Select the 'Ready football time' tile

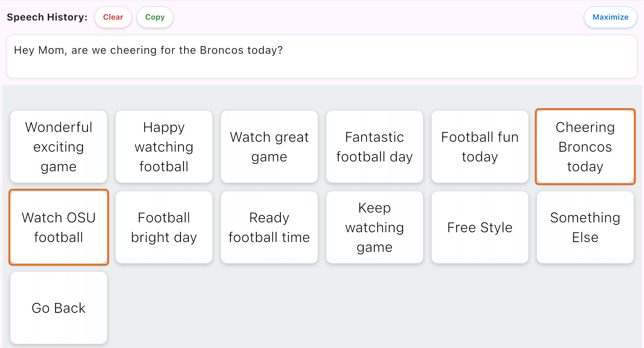click(269, 227)
